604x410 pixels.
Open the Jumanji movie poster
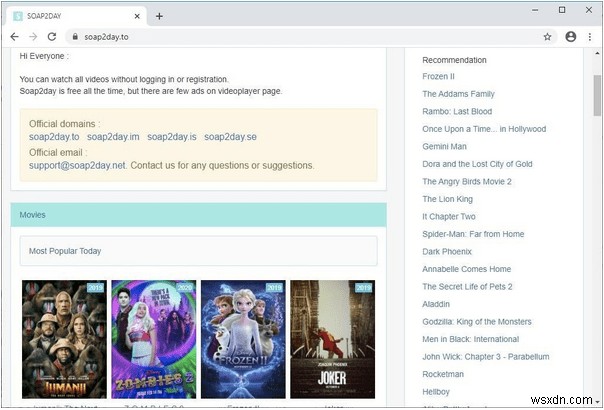pos(64,339)
